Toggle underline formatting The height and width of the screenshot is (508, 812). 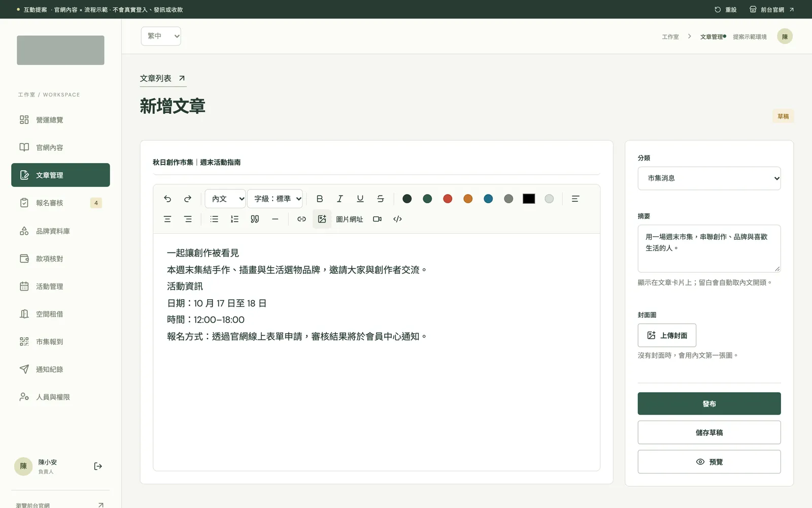pyautogui.click(x=360, y=199)
